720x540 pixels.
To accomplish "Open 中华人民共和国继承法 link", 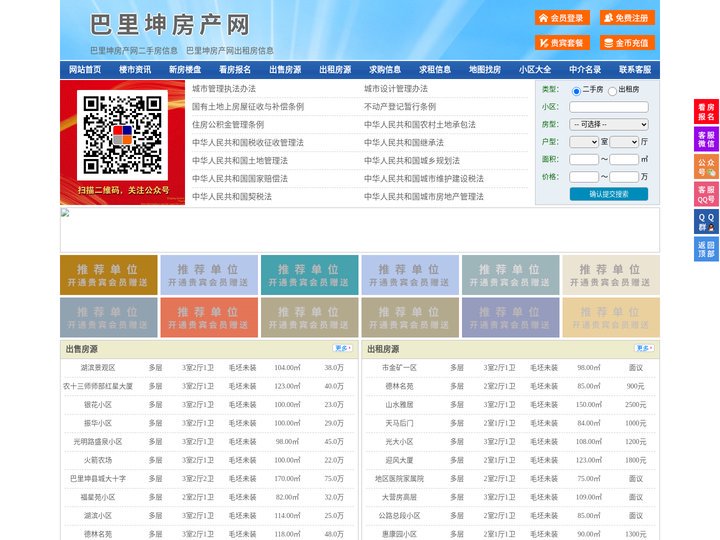I will pyautogui.click(x=404, y=142).
